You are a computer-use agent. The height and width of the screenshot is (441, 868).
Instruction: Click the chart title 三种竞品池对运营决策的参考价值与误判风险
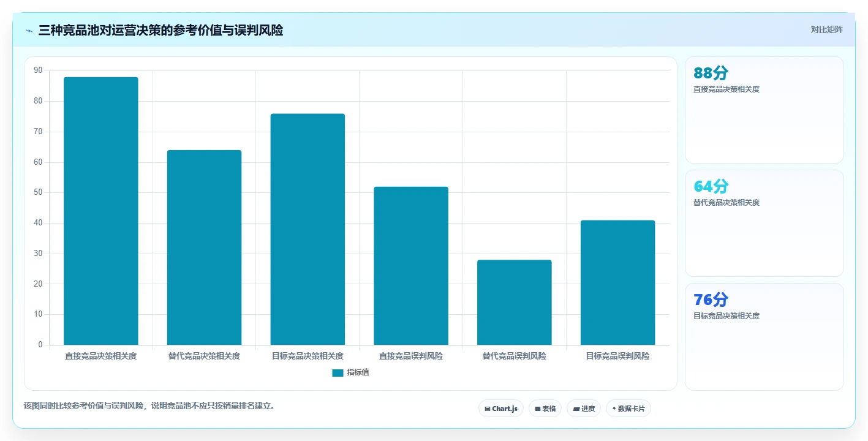[x=160, y=31]
